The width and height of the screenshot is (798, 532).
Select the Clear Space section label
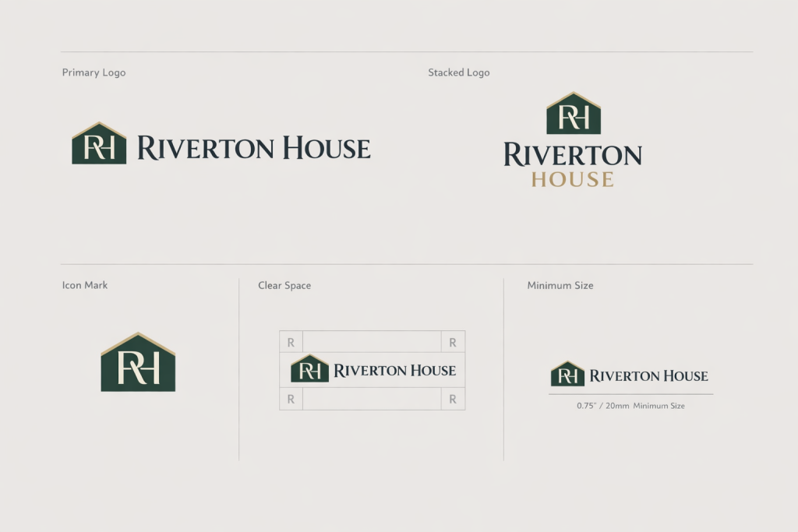click(284, 286)
